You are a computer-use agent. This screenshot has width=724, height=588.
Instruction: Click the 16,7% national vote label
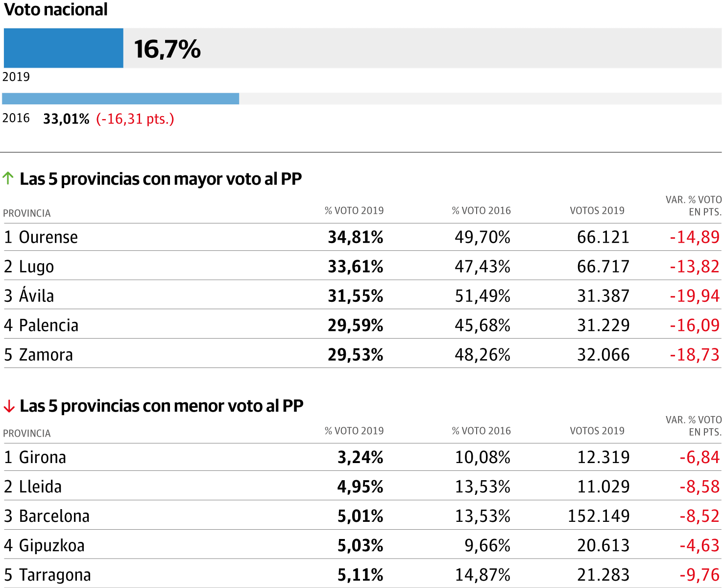[168, 49]
